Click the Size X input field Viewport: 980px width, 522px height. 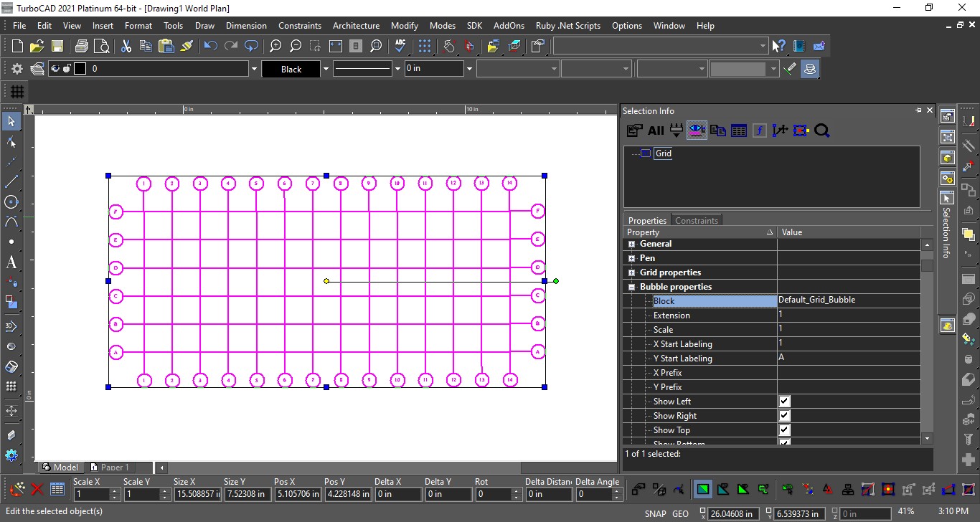click(x=197, y=494)
